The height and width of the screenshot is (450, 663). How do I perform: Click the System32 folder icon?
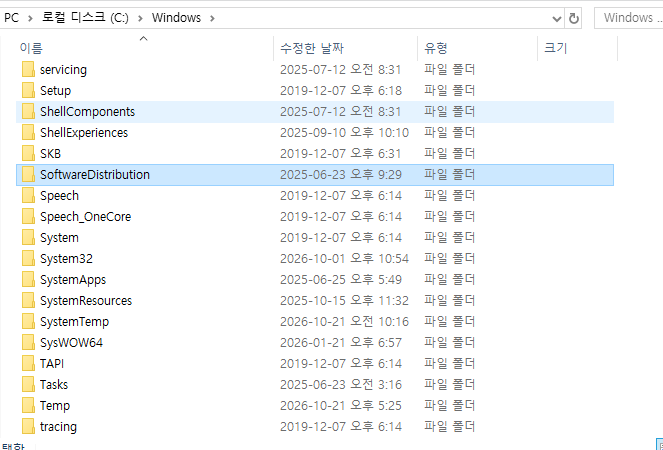[28, 258]
